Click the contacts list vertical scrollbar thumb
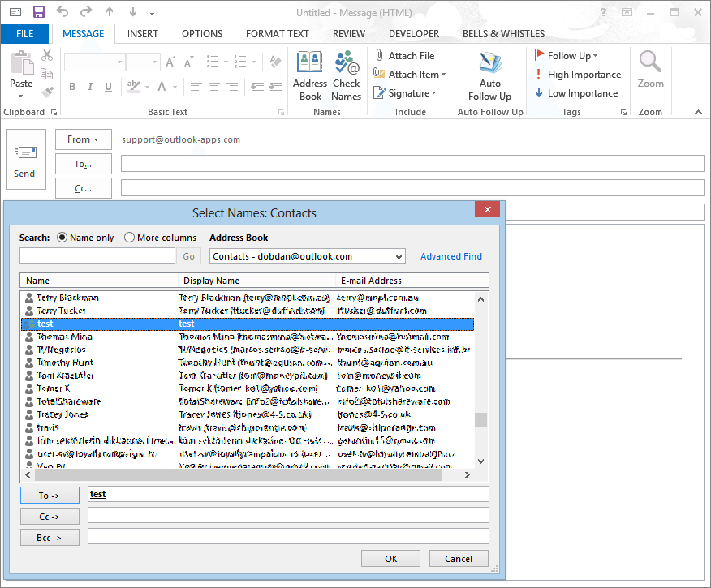Image resolution: width=711 pixels, height=588 pixels. tap(480, 419)
